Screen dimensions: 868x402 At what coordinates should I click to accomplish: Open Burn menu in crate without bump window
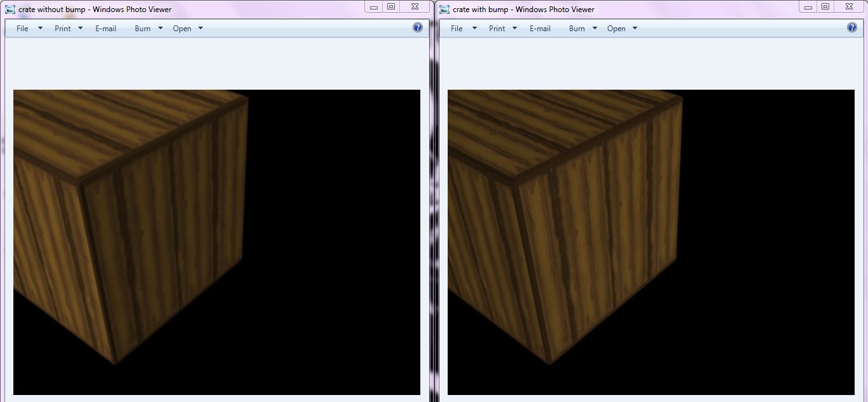point(142,29)
